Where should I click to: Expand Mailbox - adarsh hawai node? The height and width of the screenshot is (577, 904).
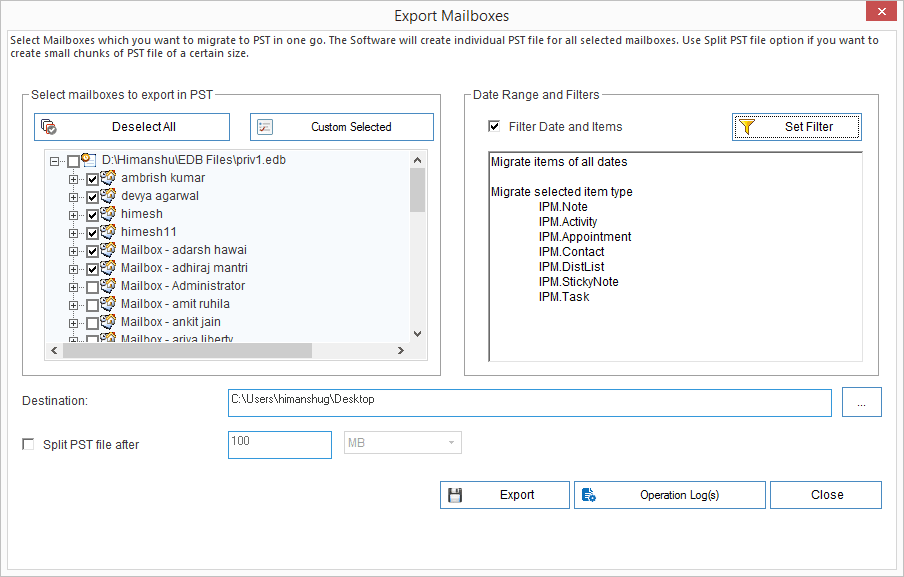coord(73,251)
